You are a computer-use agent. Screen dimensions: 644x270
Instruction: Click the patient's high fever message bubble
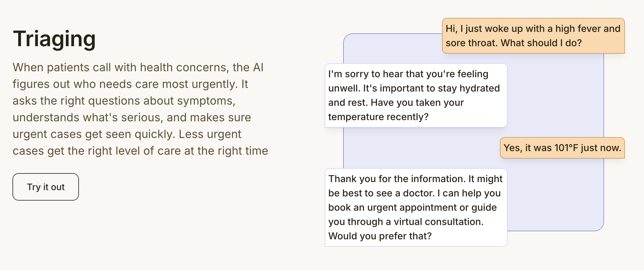tap(533, 36)
